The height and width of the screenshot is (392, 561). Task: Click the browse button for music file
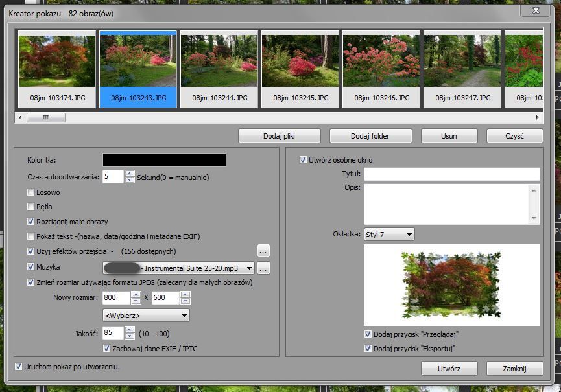pyautogui.click(x=263, y=268)
